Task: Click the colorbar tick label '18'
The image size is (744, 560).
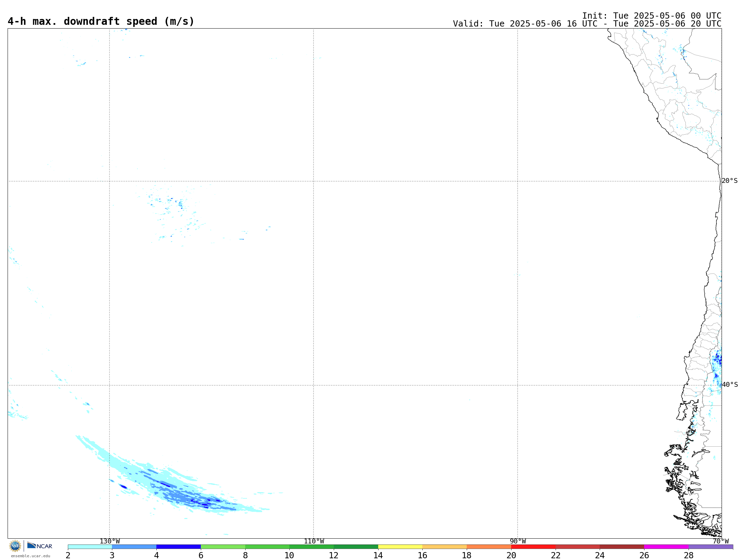Action: pos(467,556)
